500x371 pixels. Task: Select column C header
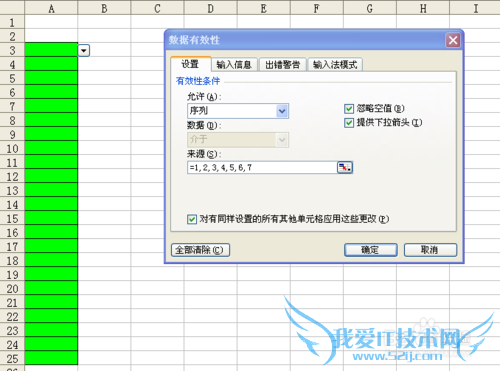[157, 8]
